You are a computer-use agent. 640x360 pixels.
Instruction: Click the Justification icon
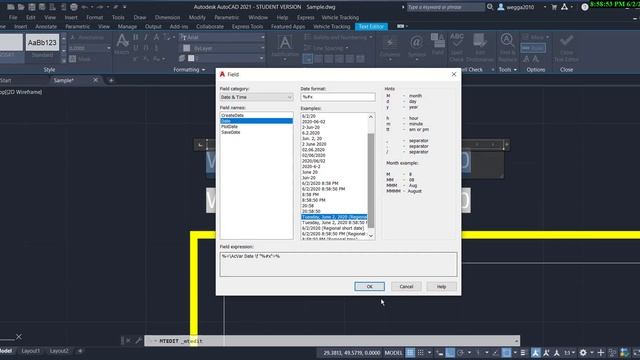[x=285, y=46]
